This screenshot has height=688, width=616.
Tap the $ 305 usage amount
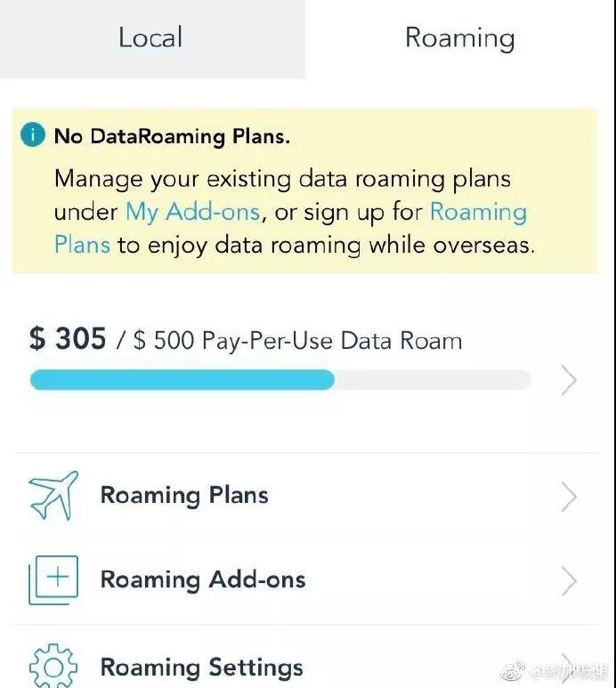(68, 339)
